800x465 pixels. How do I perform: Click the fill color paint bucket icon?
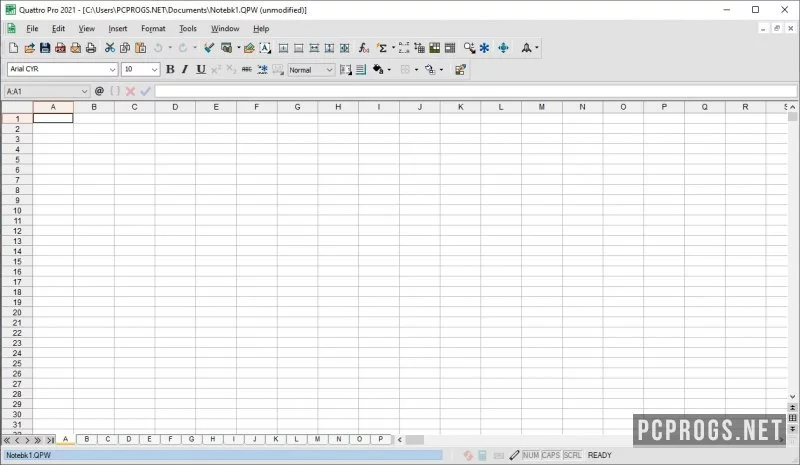[x=378, y=69]
